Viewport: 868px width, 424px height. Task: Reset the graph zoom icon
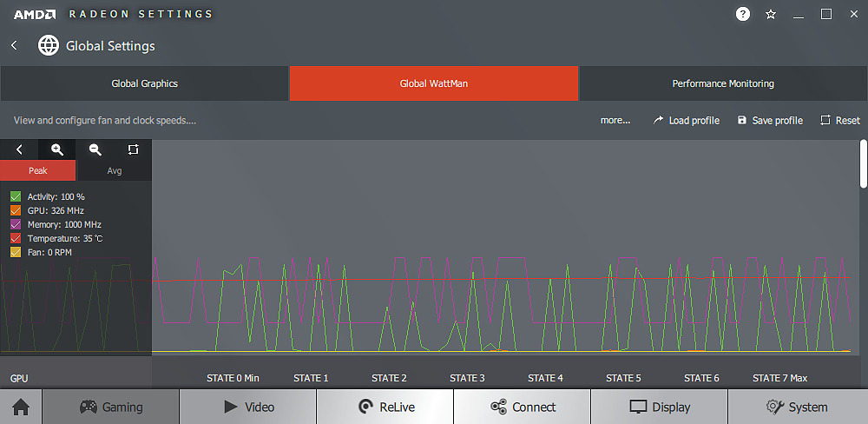pos(133,149)
